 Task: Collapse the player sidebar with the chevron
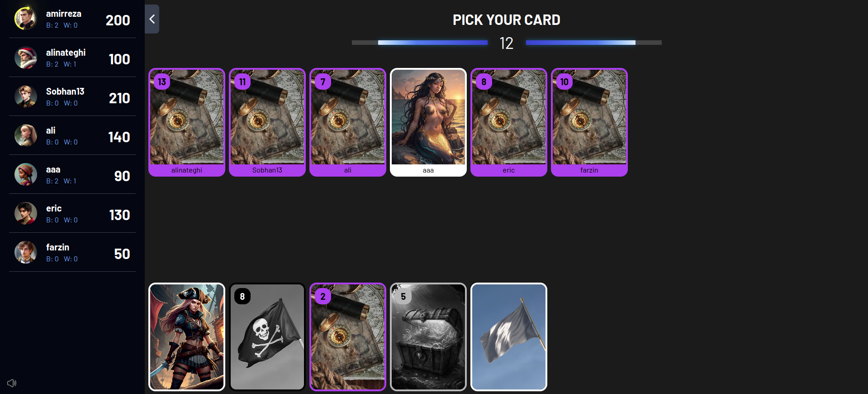tap(152, 19)
